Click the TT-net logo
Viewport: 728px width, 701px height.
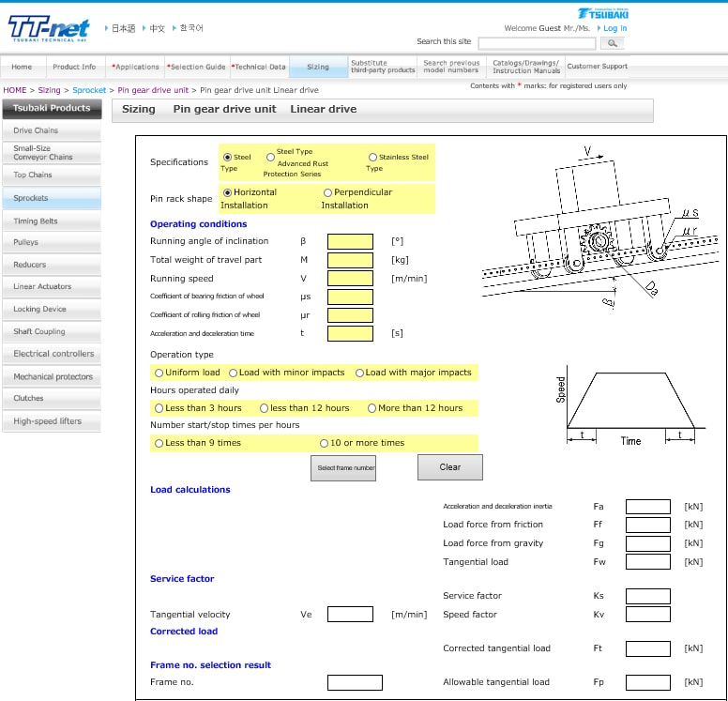(x=49, y=29)
